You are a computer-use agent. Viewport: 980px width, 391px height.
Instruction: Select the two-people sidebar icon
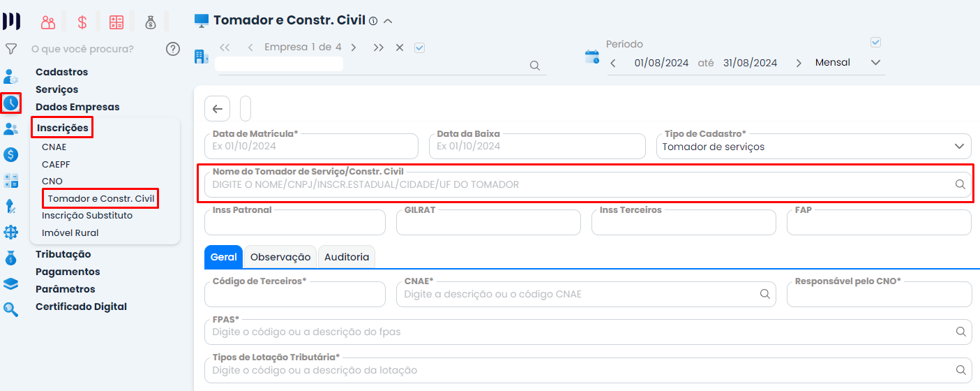pyautogui.click(x=11, y=128)
